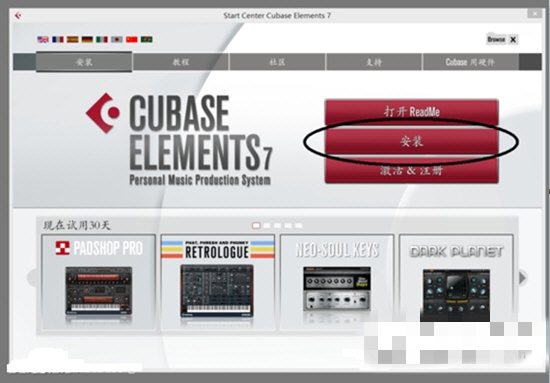Open the Cubase 用硬件 tab

[x=471, y=62]
